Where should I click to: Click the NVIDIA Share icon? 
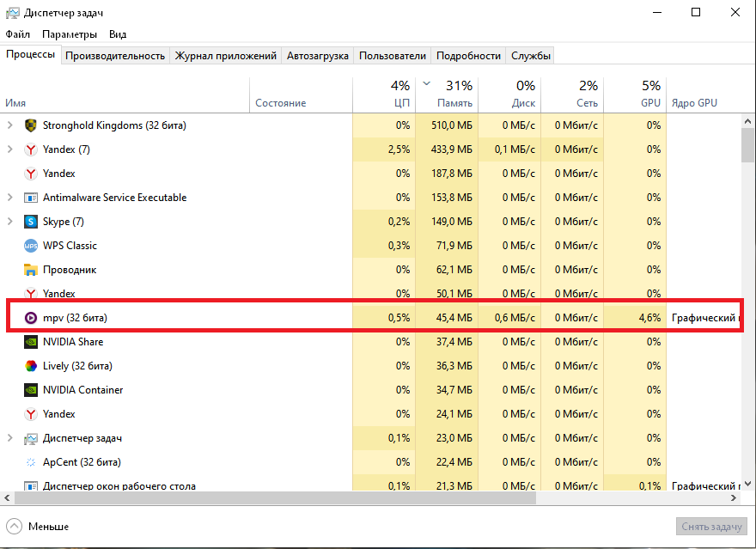click(31, 342)
